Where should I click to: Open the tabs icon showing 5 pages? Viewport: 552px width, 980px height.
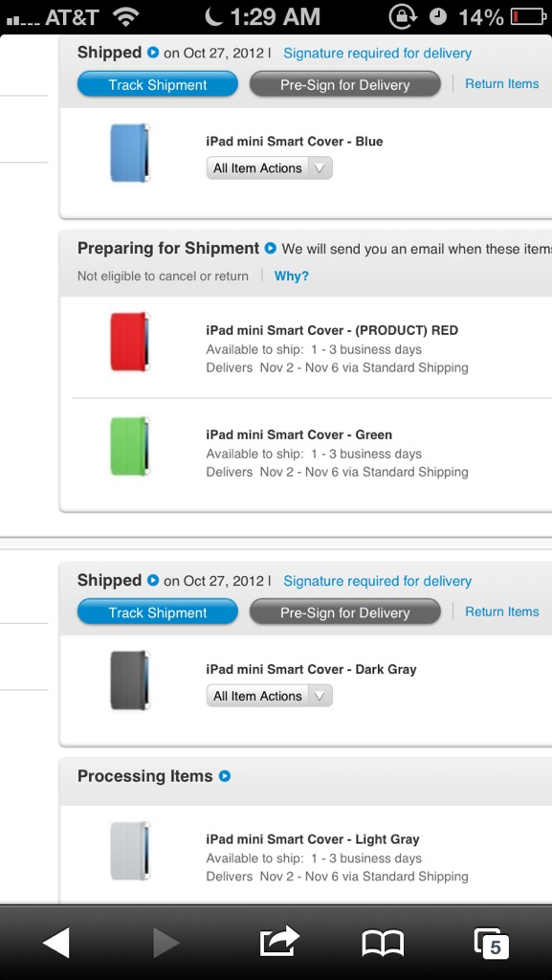(x=492, y=943)
